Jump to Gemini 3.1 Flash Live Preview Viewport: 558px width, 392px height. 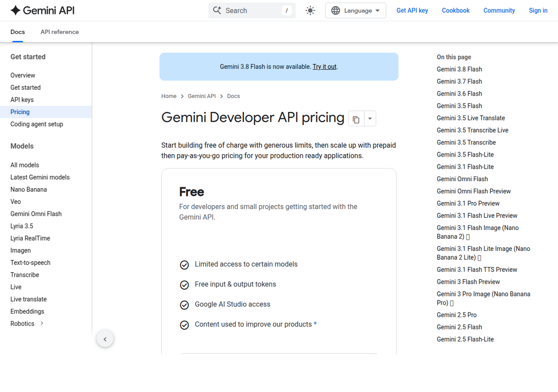pyautogui.click(x=477, y=216)
